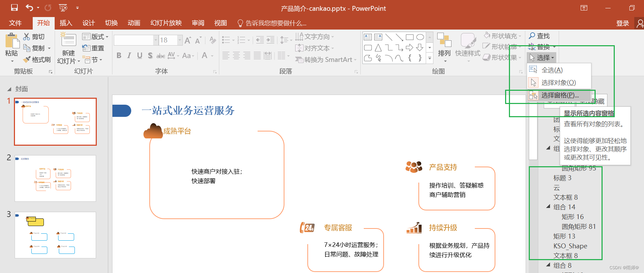
Task: Collapse 组合 14 group in selection pane
Action: pos(548,207)
